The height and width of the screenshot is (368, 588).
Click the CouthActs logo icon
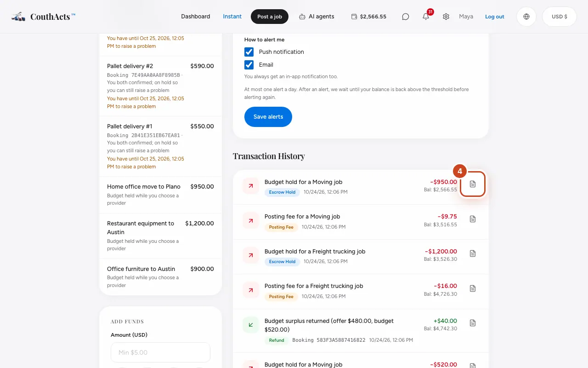coord(18,17)
